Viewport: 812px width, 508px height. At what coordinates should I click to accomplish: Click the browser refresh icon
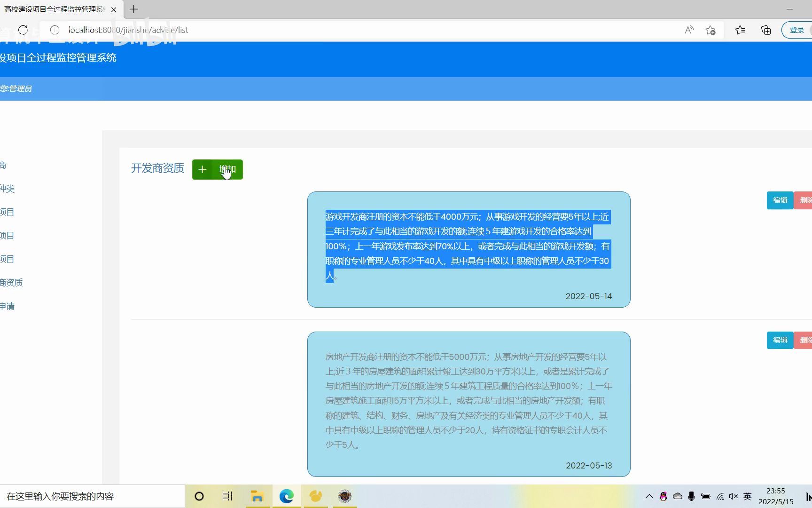tap(23, 30)
